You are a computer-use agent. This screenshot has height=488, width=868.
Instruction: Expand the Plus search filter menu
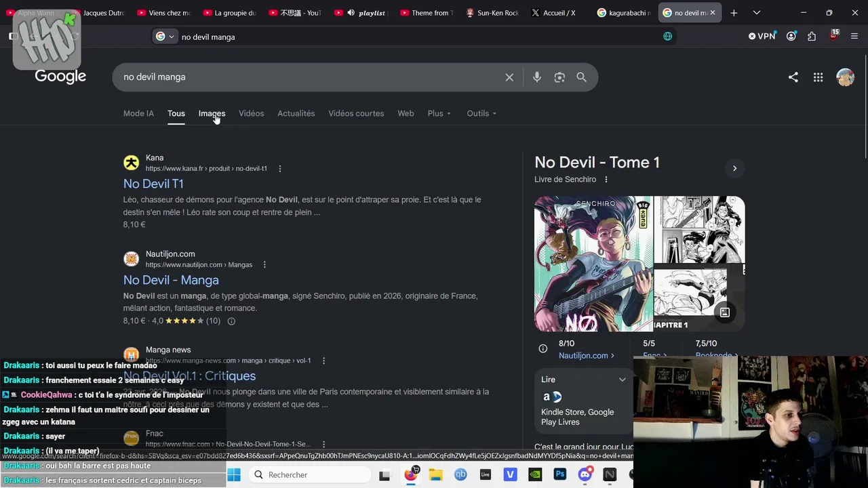(x=439, y=114)
